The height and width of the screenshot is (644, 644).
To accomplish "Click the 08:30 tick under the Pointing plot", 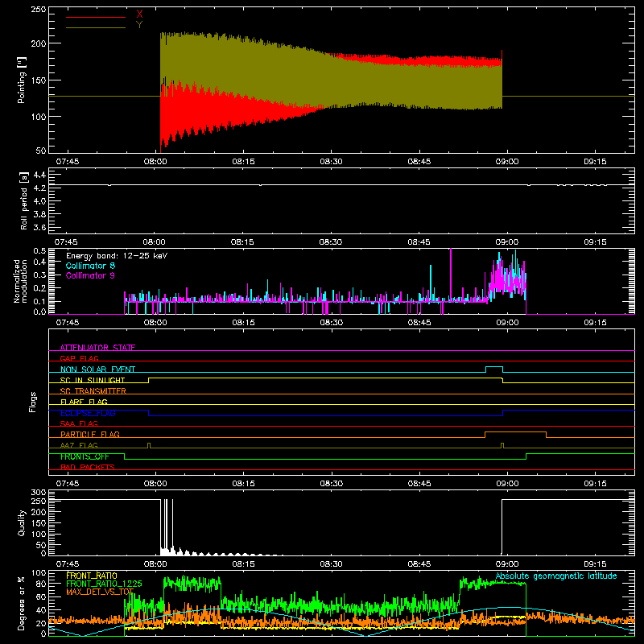I will (x=331, y=162).
